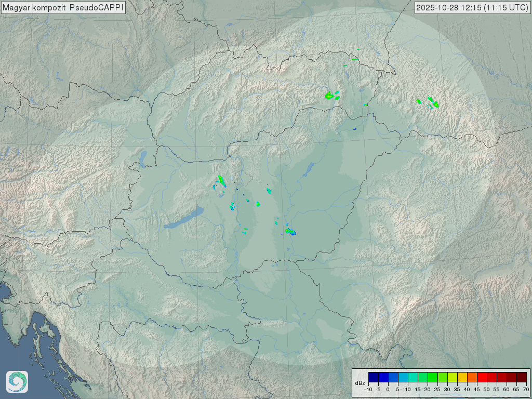Click the 0 label on dBz scale

[388, 389]
